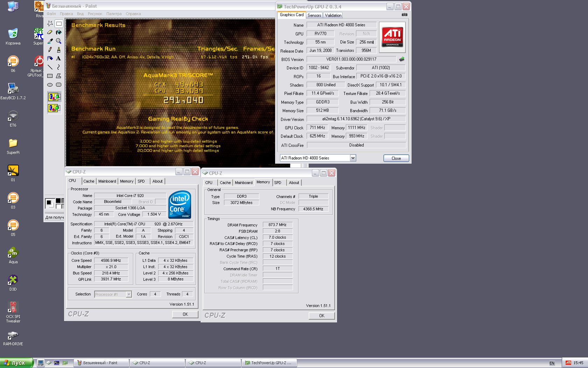Open the D3D desktop icon
This screenshot has height=368, width=588.
[13, 282]
